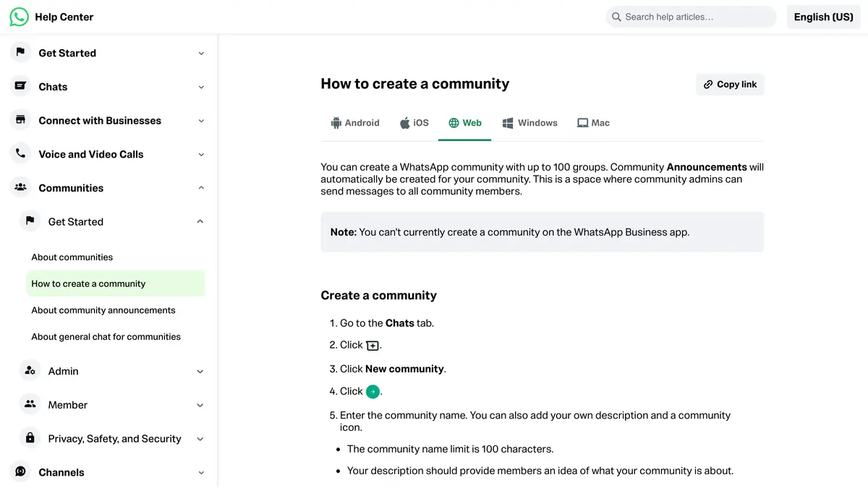Open the English (US) language selector

click(823, 17)
